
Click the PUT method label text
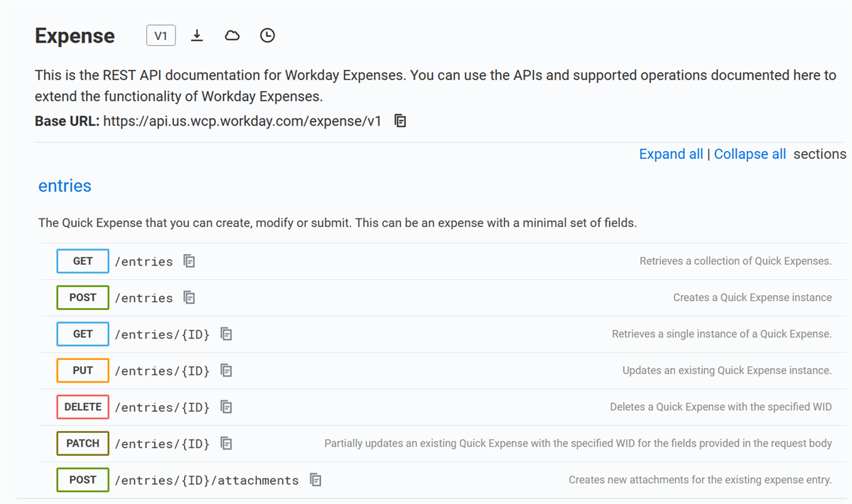[x=83, y=371]
